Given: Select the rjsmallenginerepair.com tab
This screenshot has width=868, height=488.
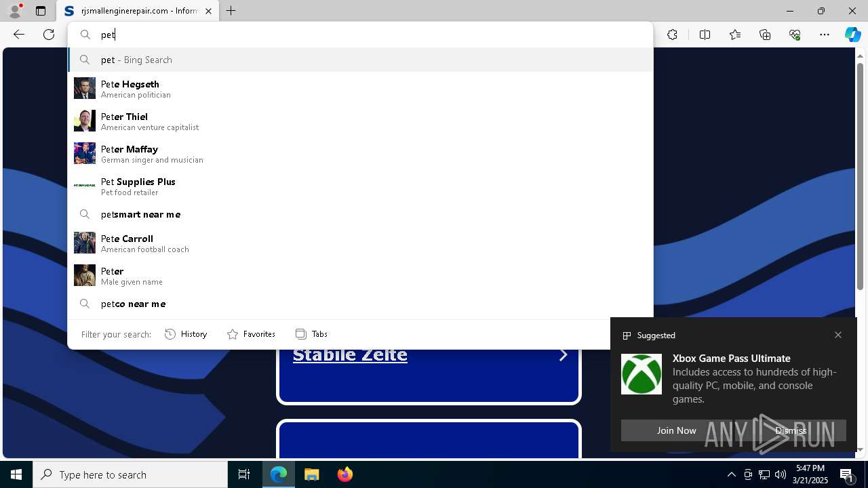Looking at the screenshot, I should (138, 11).
